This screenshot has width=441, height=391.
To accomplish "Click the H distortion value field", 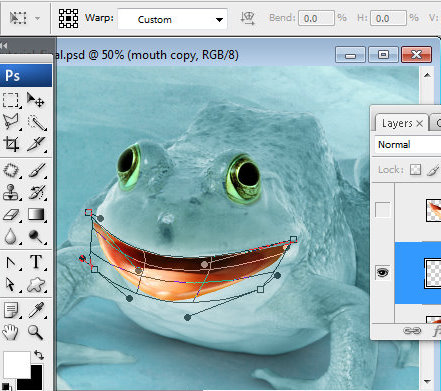I will [388, 18].
